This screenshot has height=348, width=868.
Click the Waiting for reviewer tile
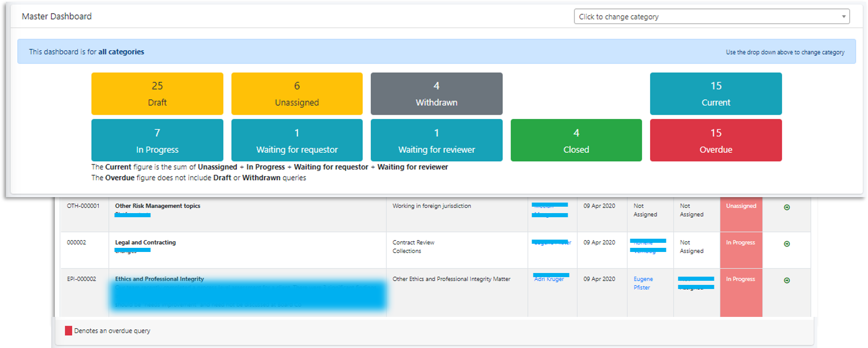[436, 140]
